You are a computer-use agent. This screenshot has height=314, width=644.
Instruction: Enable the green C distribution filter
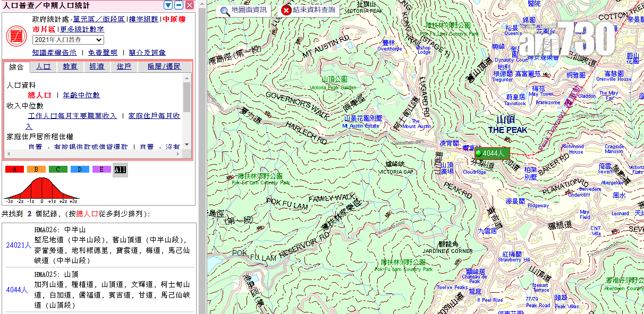click(57, 169)
